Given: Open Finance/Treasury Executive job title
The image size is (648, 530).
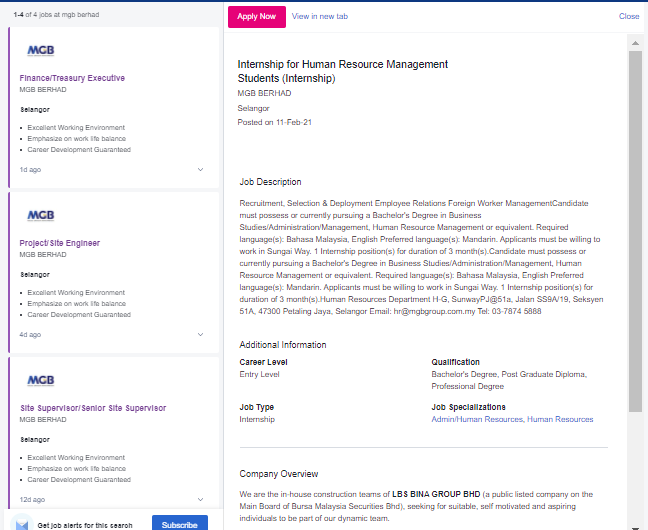Looking at the screenshot, I should pyautogui.click(x=72, y=78).
